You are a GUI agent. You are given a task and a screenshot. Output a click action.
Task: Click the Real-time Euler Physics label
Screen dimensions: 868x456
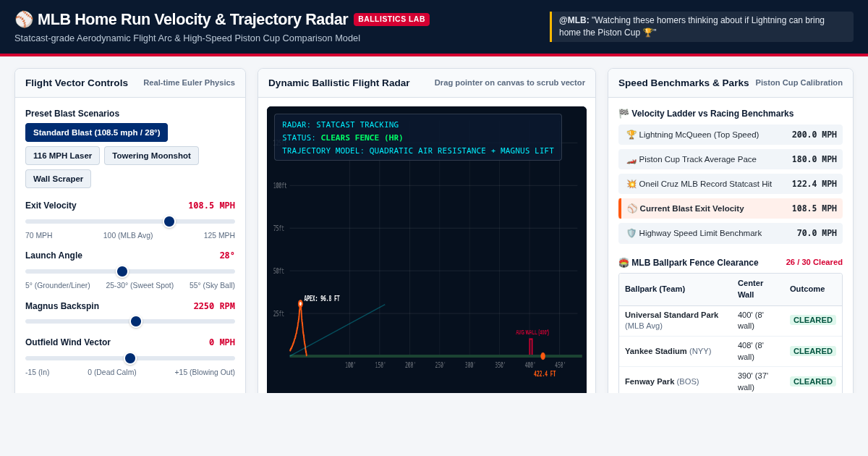189,83
